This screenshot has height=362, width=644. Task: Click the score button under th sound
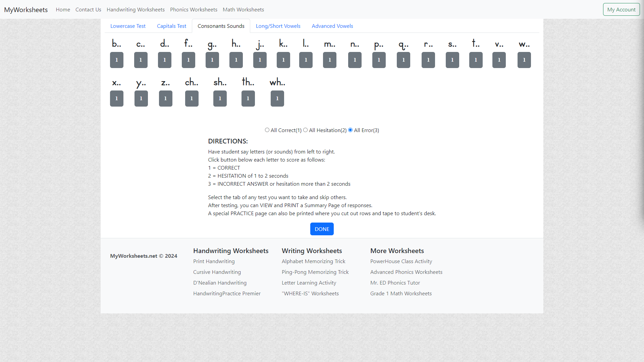248,99
